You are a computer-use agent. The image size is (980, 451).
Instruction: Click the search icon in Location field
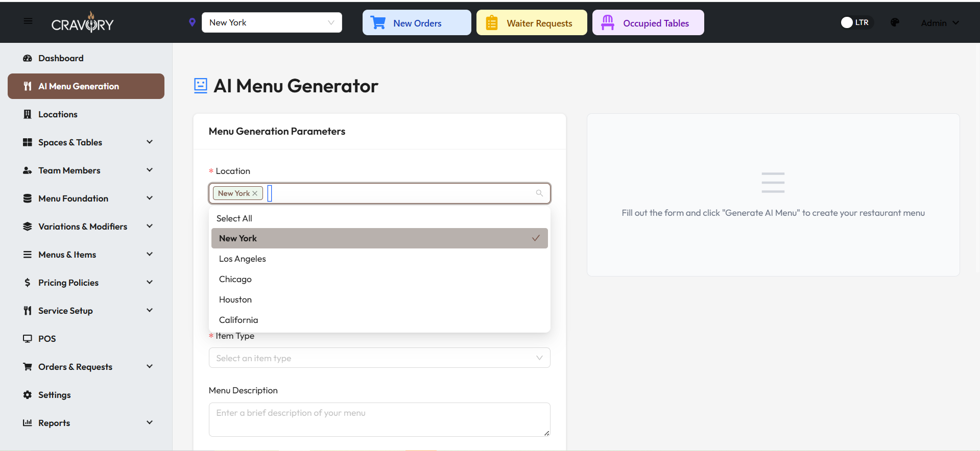[x=539, y=193]
